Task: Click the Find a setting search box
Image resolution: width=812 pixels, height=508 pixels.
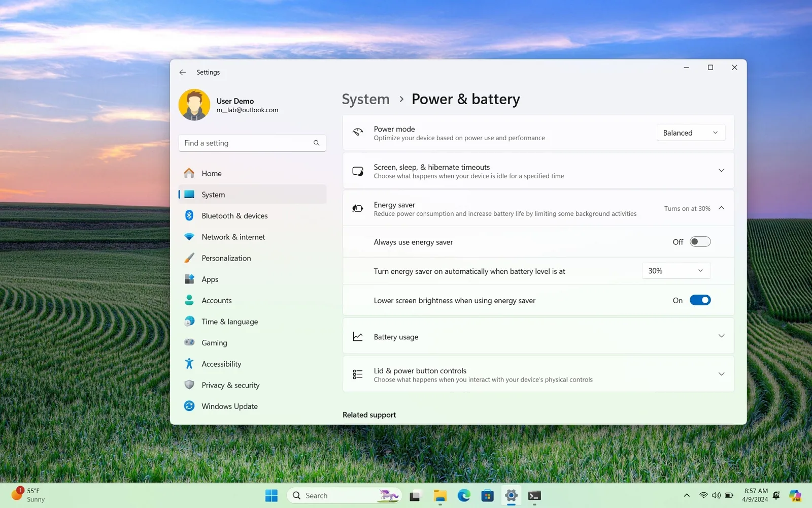Action: [x=252, y=143]
